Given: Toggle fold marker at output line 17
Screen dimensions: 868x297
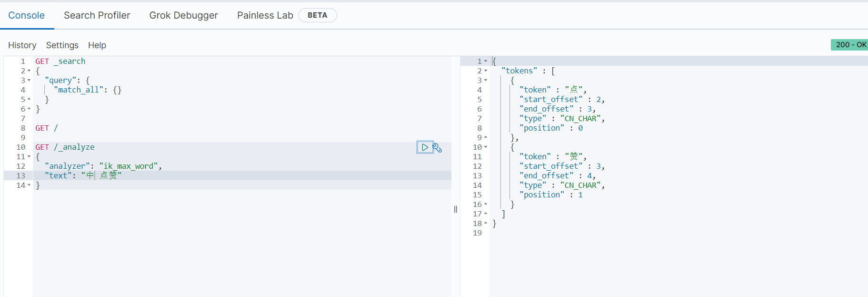Looking at the screenshot, I should [486, 214].
